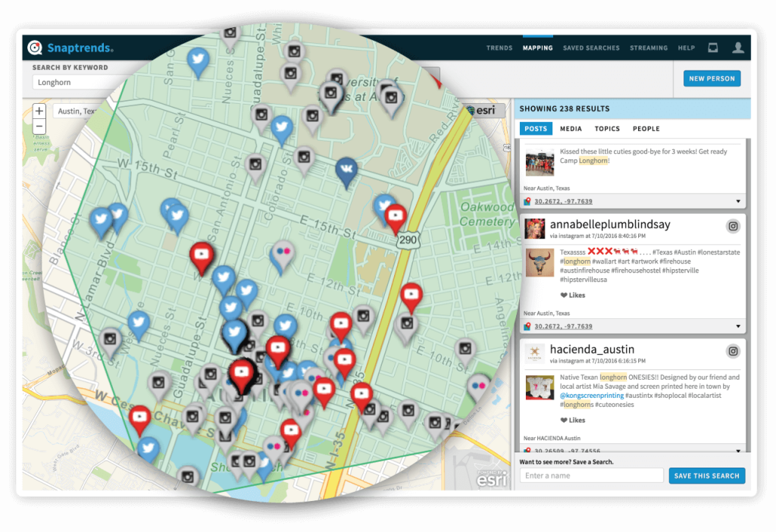Open the annabelleplumblindsay username
Image resolution: width=776 pixels, height=532 pixels.
coord(610,224)
